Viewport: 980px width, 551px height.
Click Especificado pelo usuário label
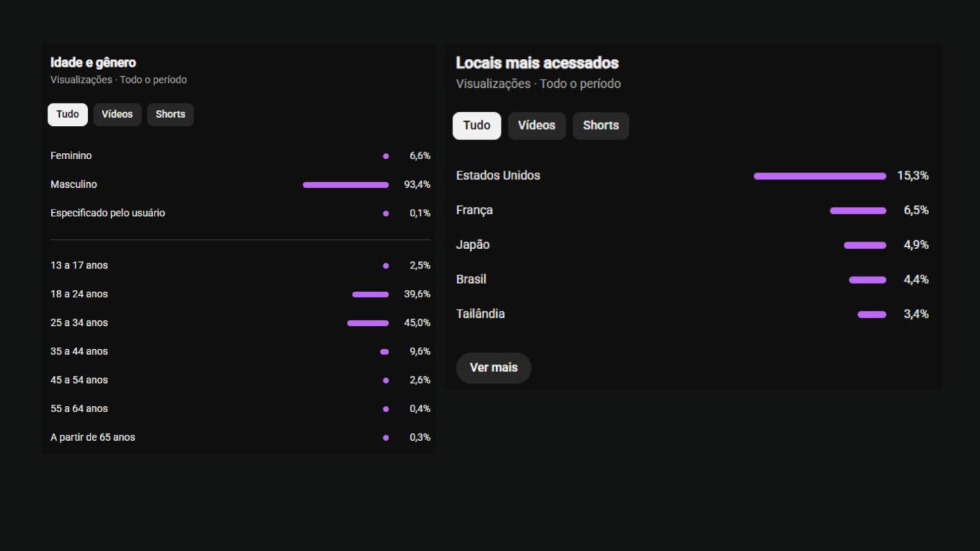pos(108,213)
